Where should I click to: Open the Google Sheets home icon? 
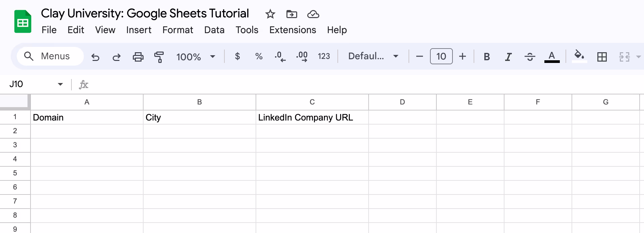(x=23, y=22)
